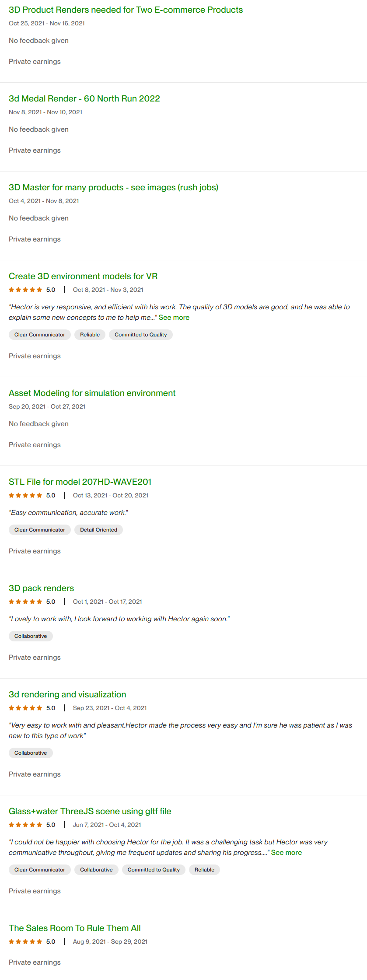This screenshot has width=367, height=980.
Task: Open 'Glass+water ThreeJS scene using gltf file' job
Action: pos(90,811)
